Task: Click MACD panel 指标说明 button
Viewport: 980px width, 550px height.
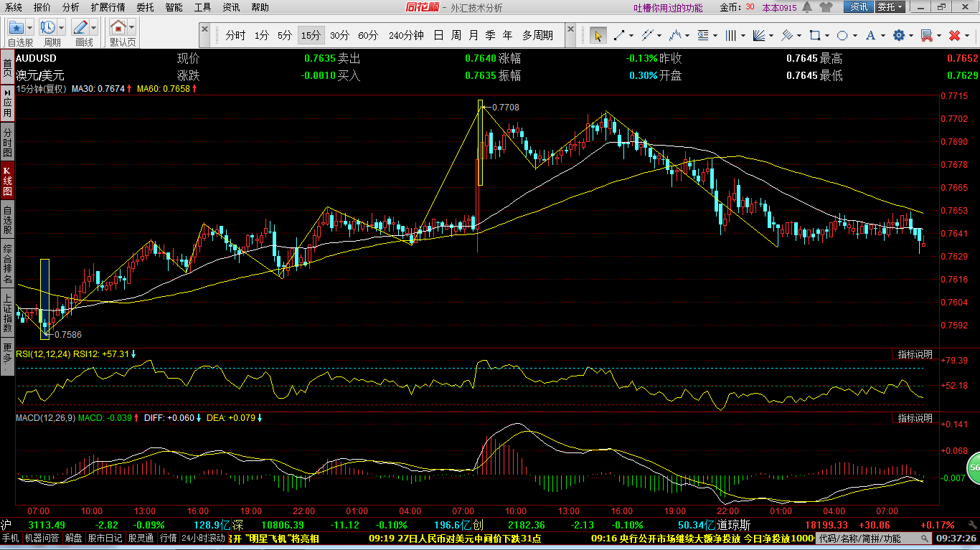Action: (x=915, y=417)
